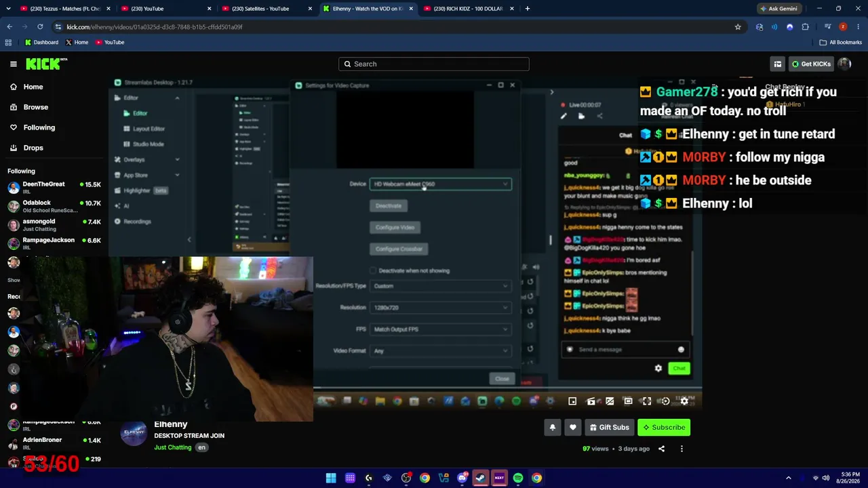
Task: Open asmongold channel in Following list
Action: [54, 225]
